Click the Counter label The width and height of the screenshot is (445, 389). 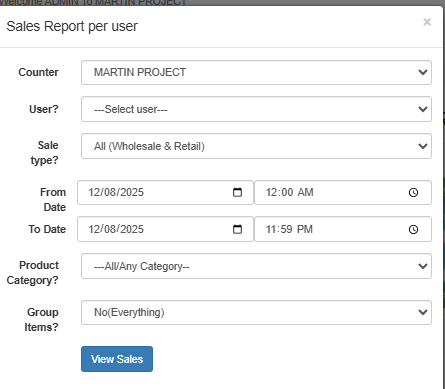pyautogui.click(x=38, y=72)
